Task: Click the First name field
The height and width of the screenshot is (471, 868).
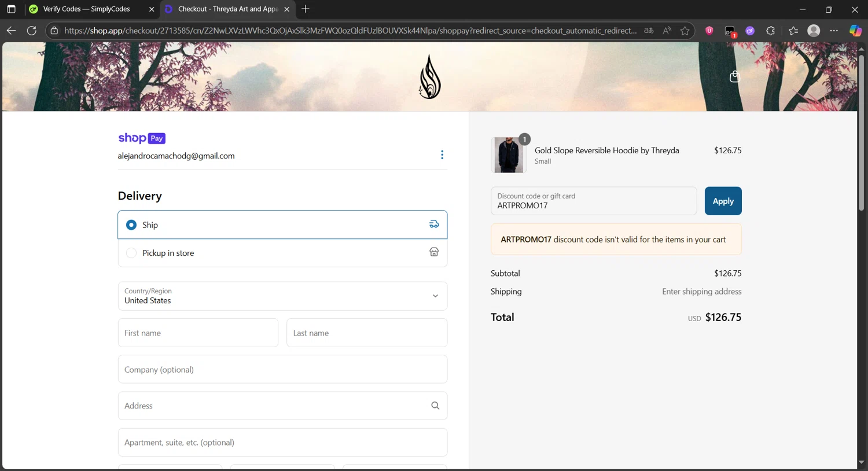Action: (x=198, y=333)
